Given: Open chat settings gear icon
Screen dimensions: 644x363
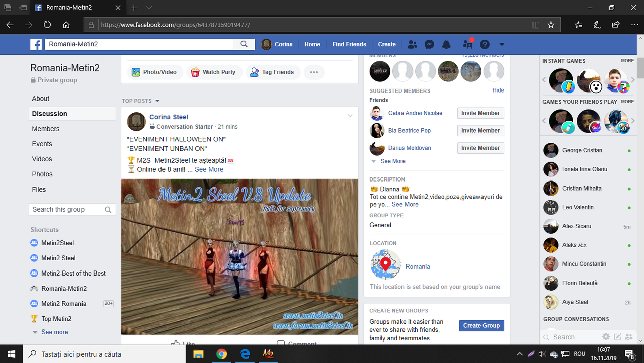Looking at the screenshot, I should [x=606, y=337].
